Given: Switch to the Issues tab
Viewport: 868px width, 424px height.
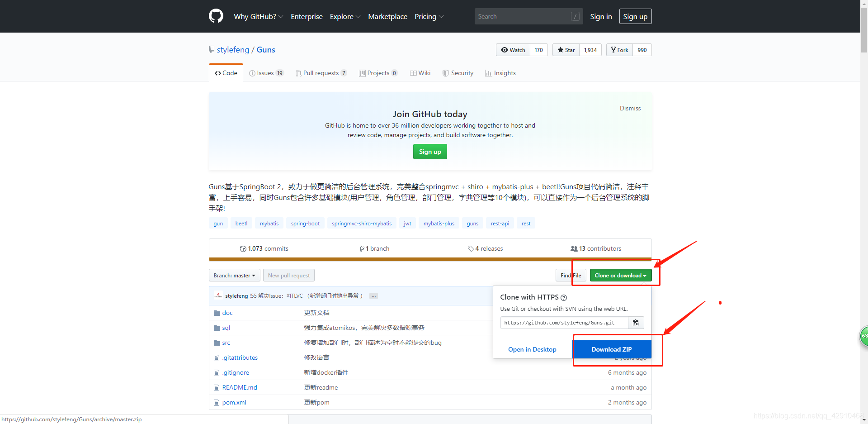Looking at the screenshot, I should (266, 73).
